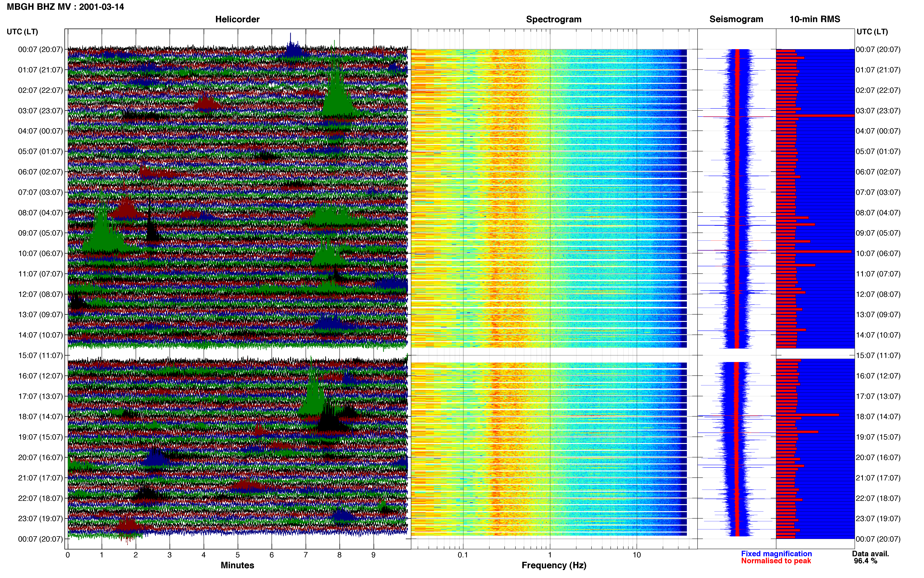The height and width of the screenshot is (578, 924).
Task: Click the long red RMS bar at 10:07
Action: click(x=814, y=252)
